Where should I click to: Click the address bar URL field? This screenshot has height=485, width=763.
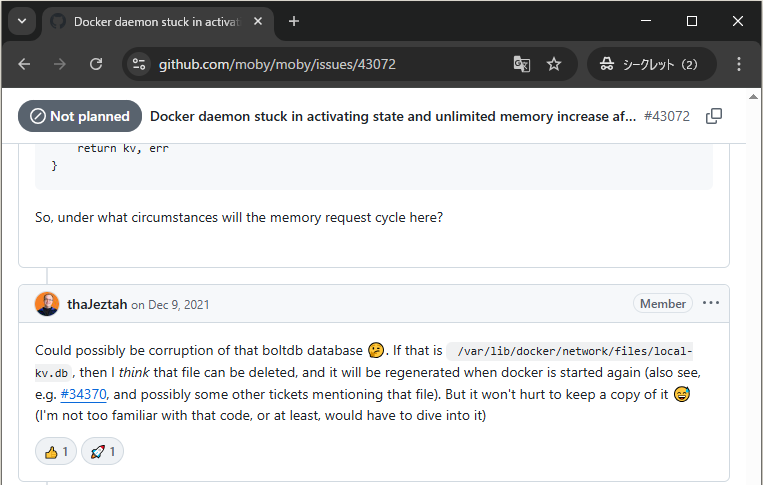tap(320, 64)
